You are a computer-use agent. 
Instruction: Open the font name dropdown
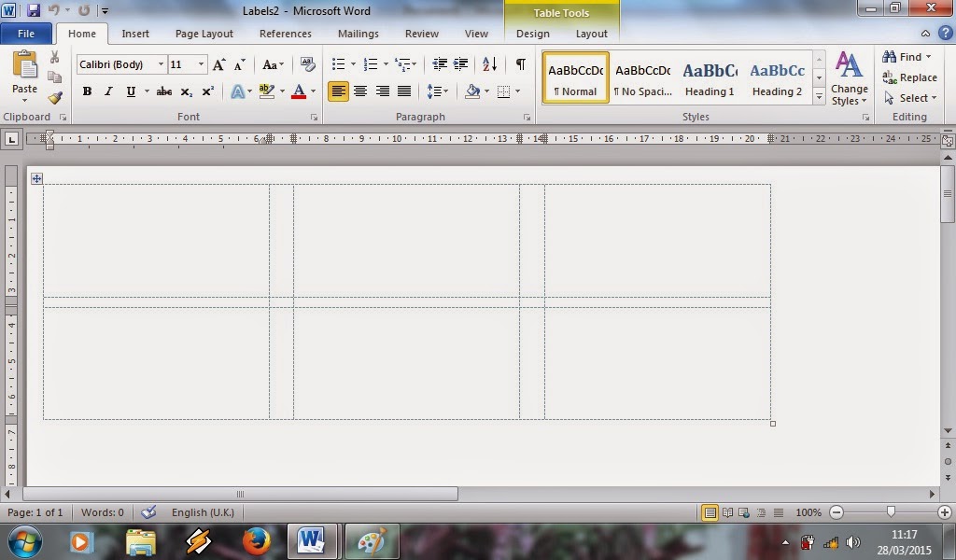pos(161,64)
